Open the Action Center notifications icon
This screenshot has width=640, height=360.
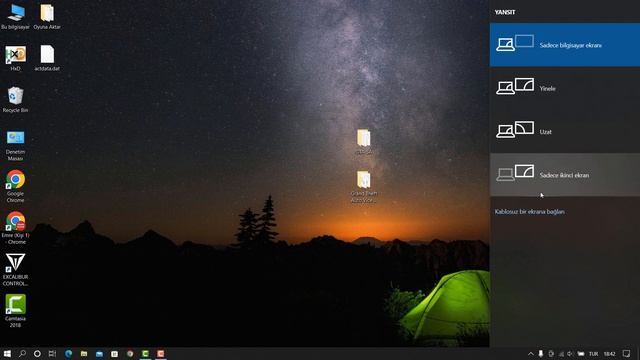coord(627,354)
